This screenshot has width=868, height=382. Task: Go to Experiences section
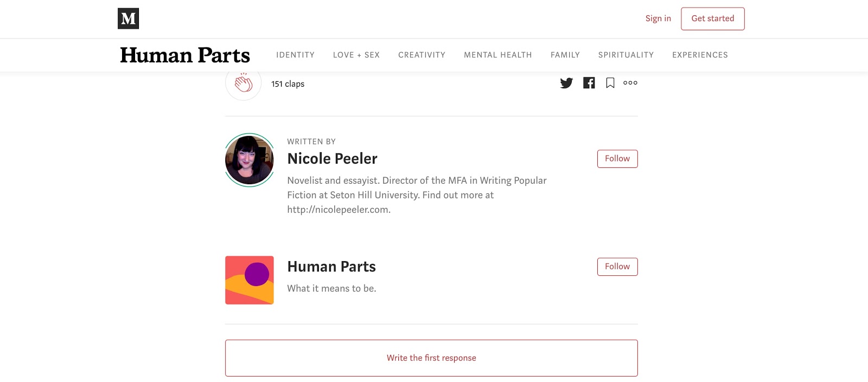700,55
